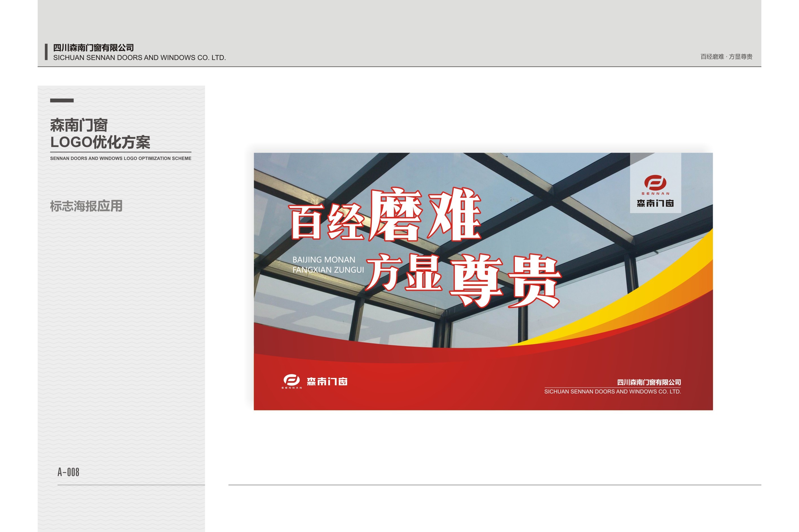The image size is (799, 532).
Task: Click the white Sennan logo on red banner
Action: click(291, 380)
